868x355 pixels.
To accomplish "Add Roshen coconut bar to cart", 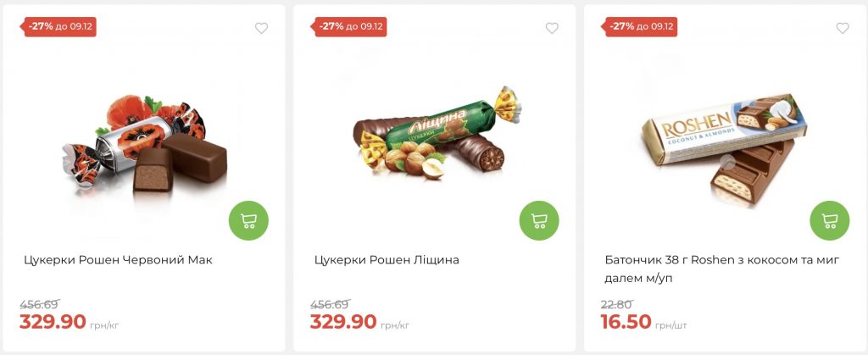I will pyautogui.click(x=830, y=220).
